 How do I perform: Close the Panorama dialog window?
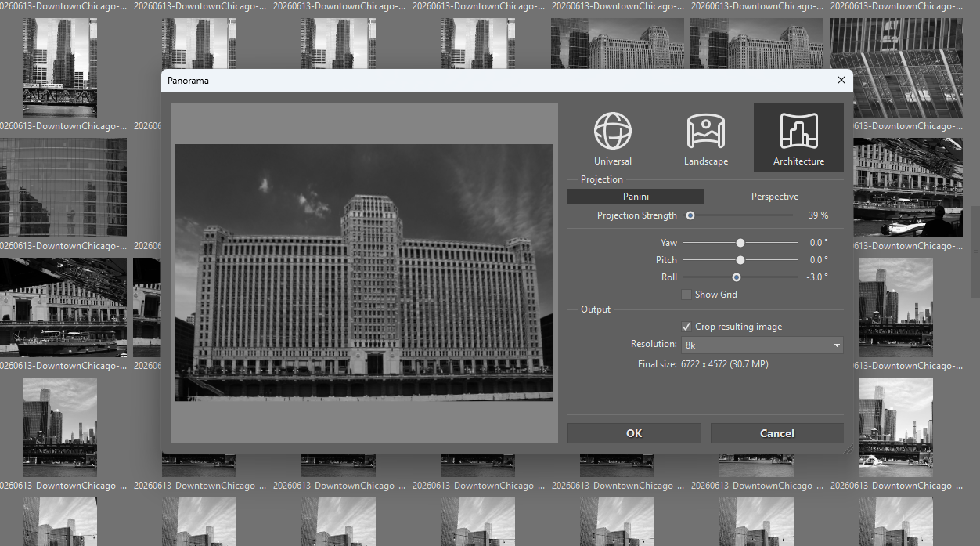[841, 80]
